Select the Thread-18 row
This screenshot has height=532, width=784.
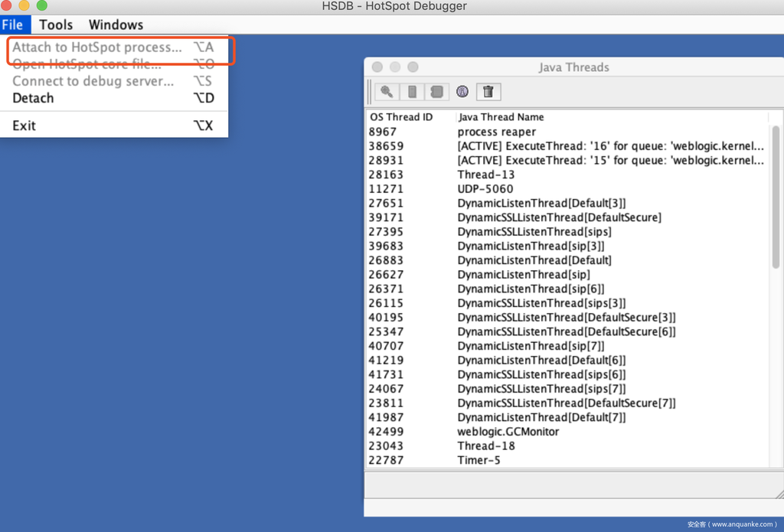[x=567, y=446]
